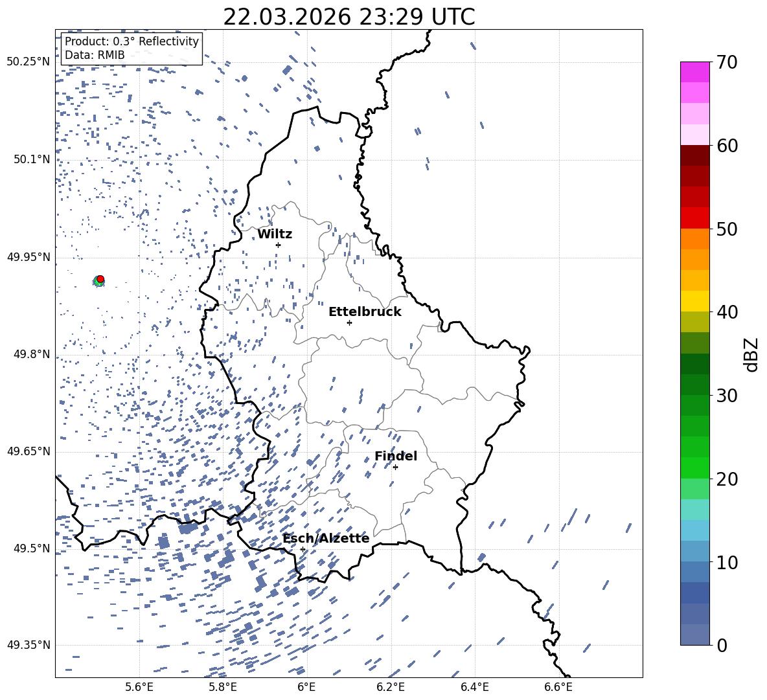The height and width of the screenshot is (700, 767).
Task: Click the 50 tick label on colorbar
Action: click(727, 229)
